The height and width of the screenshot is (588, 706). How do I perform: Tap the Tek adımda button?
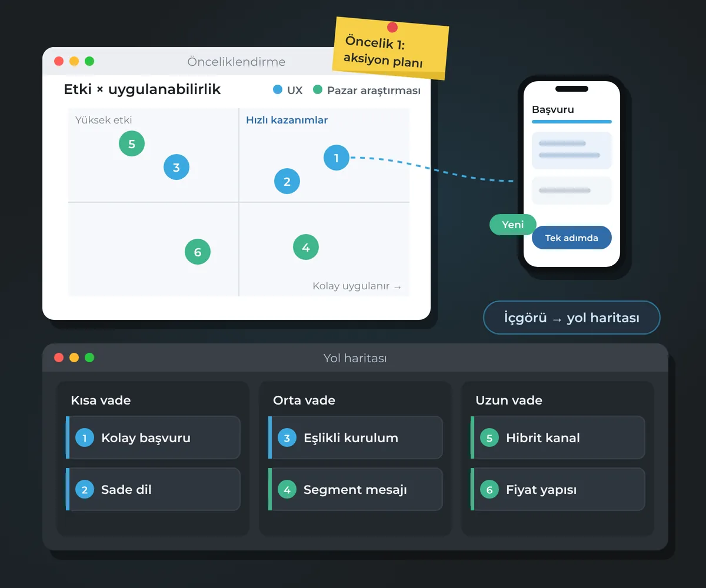[x=572, y=238]
